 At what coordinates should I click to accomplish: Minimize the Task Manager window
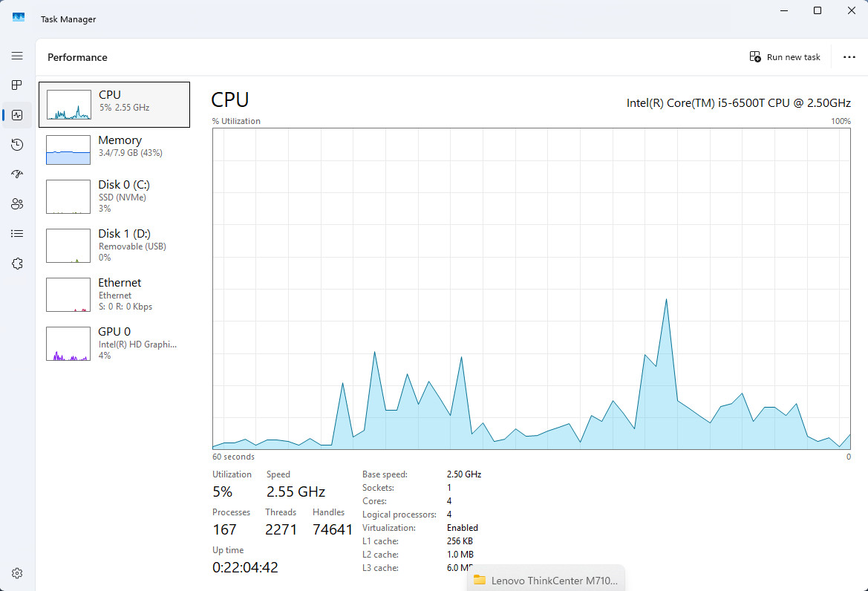(784, 10)
